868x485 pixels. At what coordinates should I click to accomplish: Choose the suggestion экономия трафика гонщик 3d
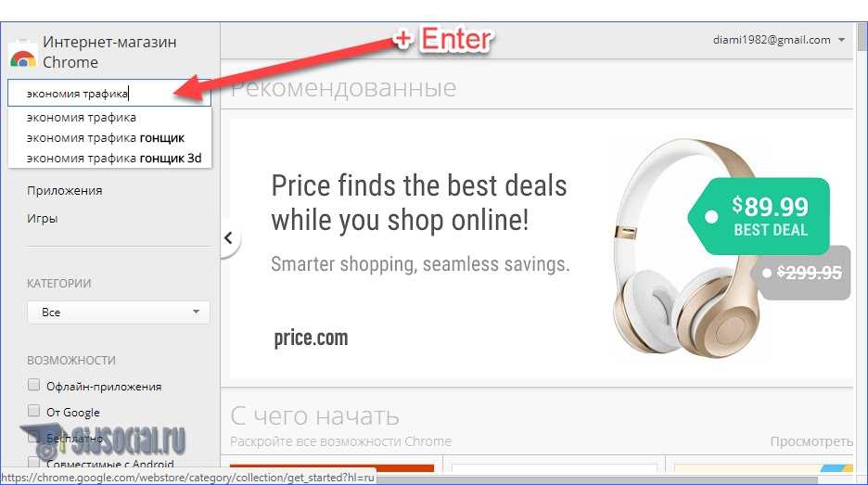coord(114,159)
